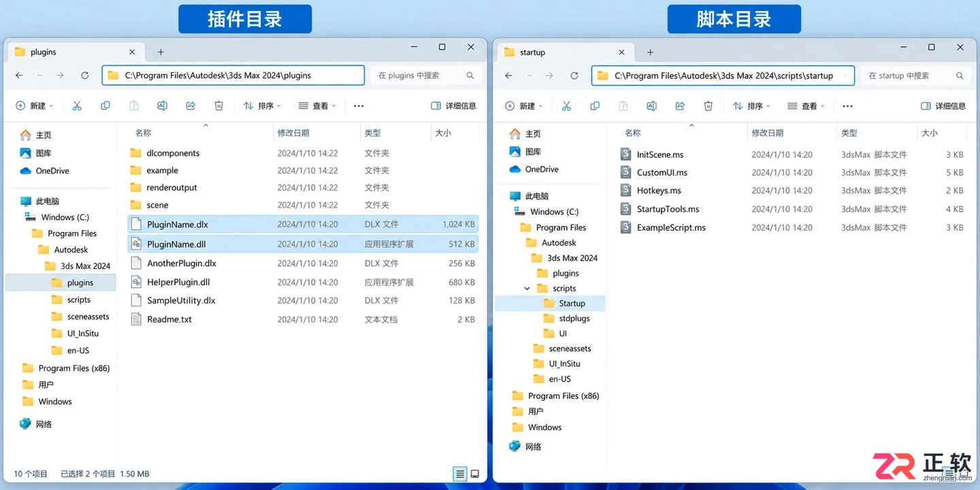Viewport: 980px width, 490px height.
Task: Open the 查看 dropdown in plugins window
Action: [x=317, y=105]
